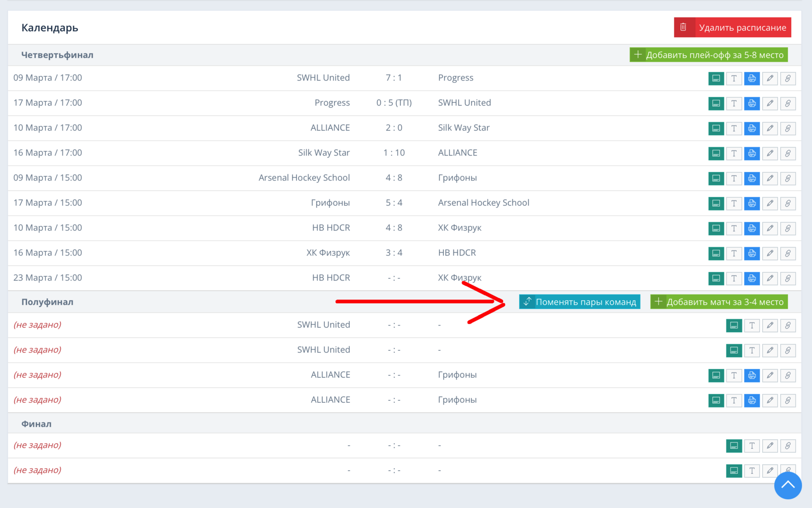Click the score 1 : 10
The image size is (812, 508).
coord(394,153)
